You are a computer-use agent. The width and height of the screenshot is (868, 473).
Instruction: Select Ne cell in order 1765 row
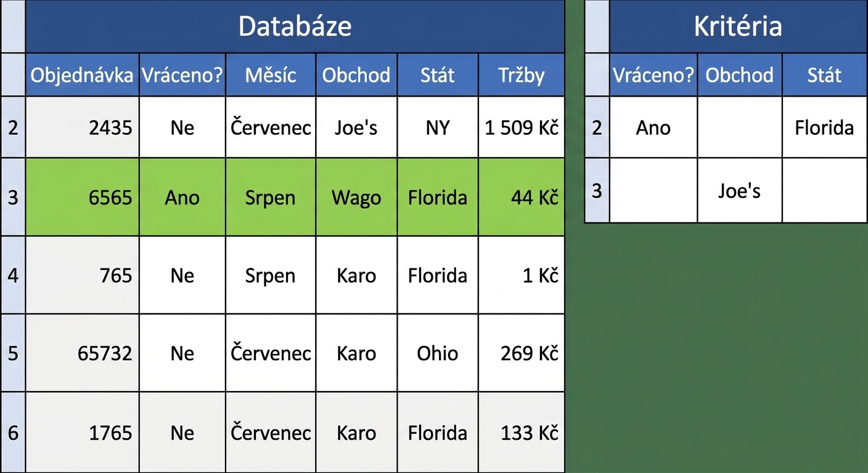pos(182,432)
